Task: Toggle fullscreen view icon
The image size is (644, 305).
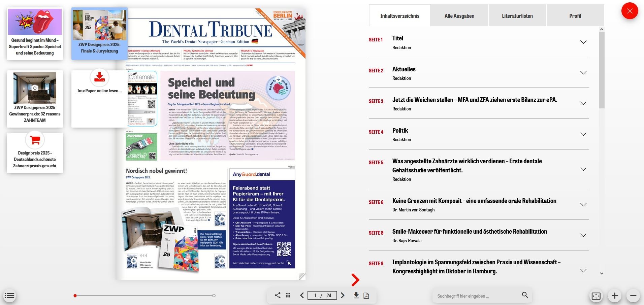Action: point(596,296)
